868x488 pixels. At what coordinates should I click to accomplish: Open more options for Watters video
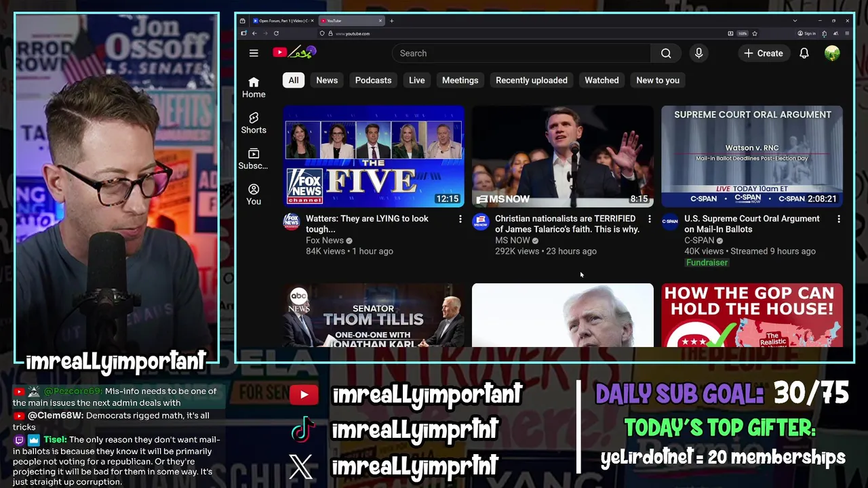pyautogui.click(x=460, y=219)
